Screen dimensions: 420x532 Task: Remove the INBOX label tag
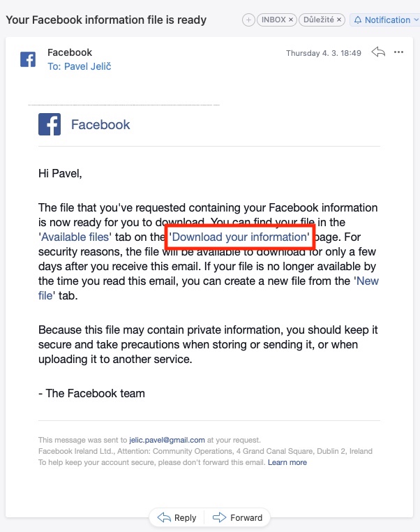click(x=291, y=20)
